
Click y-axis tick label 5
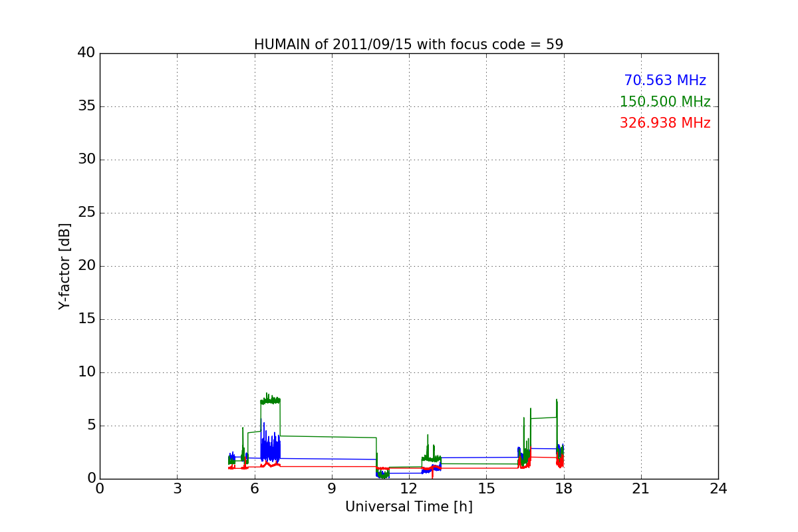[91, 426]
